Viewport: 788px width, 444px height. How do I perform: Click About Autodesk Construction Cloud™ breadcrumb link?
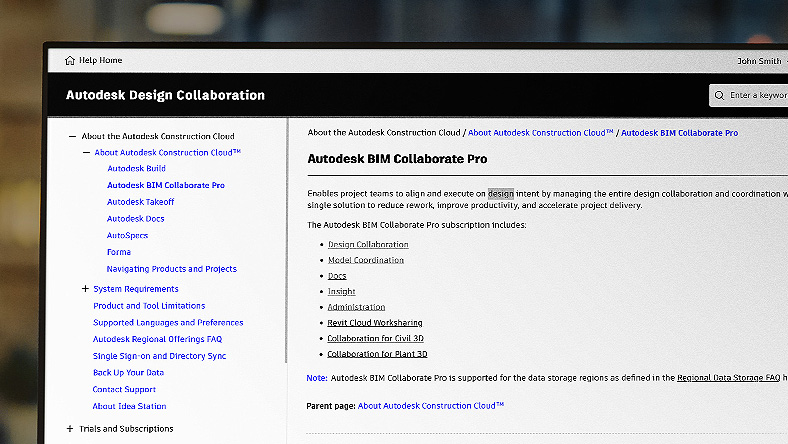pyautogui.click(x=541, y=133)
